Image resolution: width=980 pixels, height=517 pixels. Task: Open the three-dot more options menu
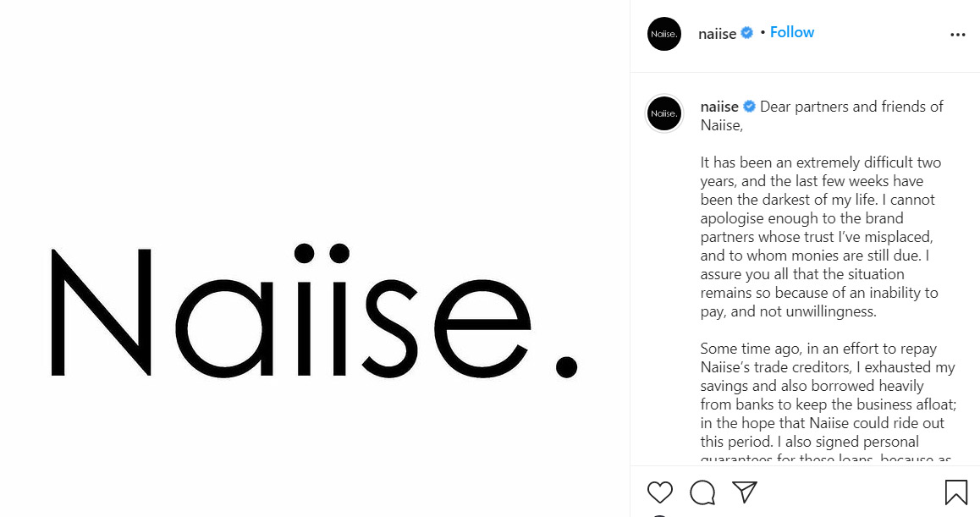957,35
